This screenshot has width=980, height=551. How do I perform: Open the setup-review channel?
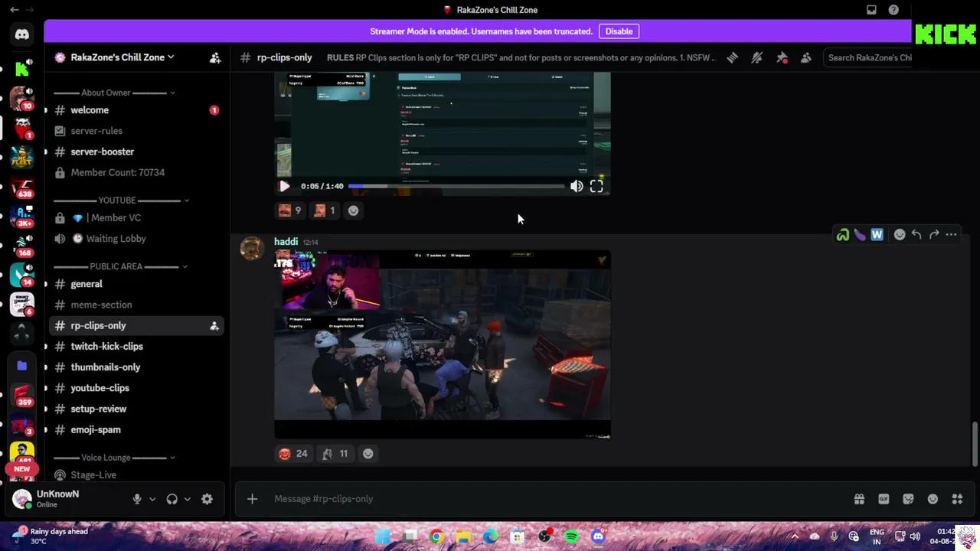[x=136, y=409]
